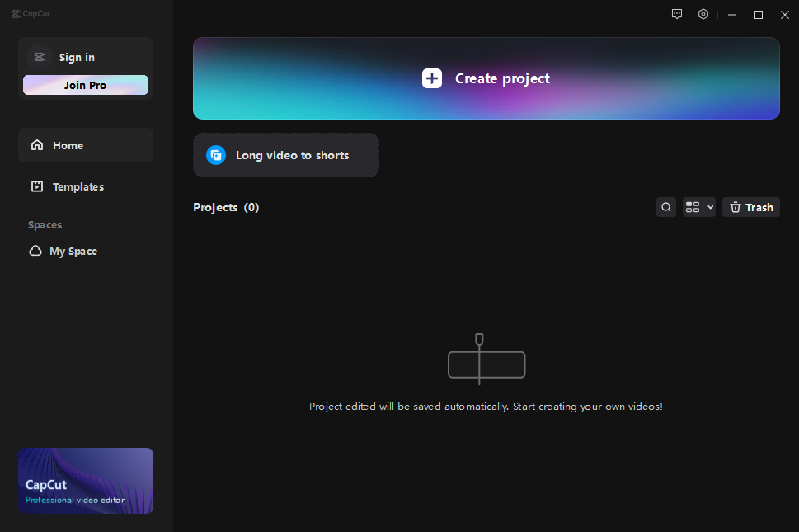Join Pro subscription button

tap(86, 85)
